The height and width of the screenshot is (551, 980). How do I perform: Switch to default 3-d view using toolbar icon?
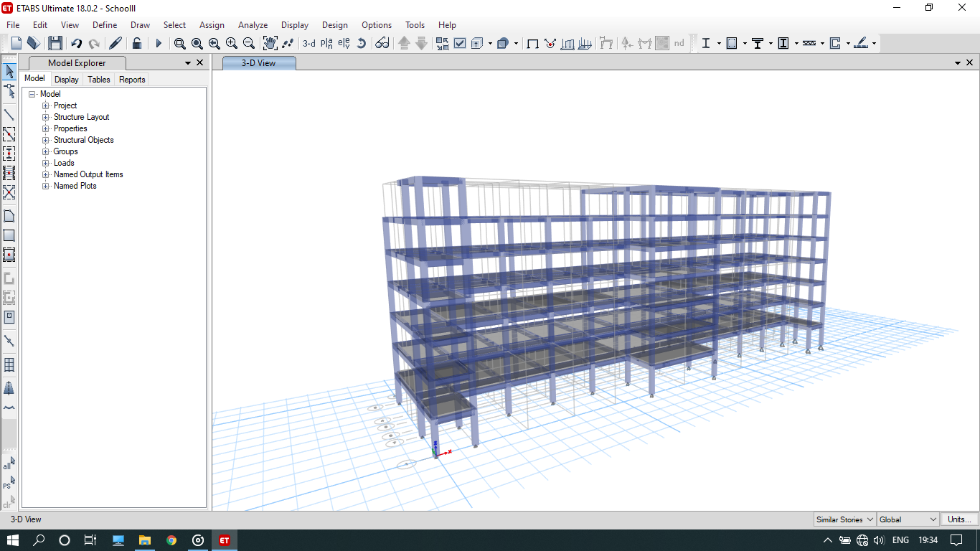[308, 43]
